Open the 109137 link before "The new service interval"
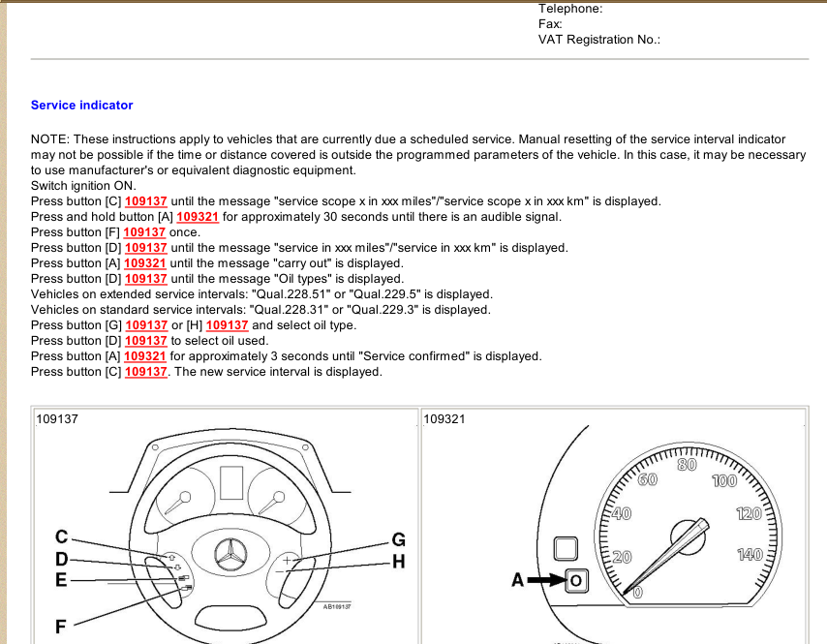This screenshot has width=827, height=644. click(x=146, y=372)
